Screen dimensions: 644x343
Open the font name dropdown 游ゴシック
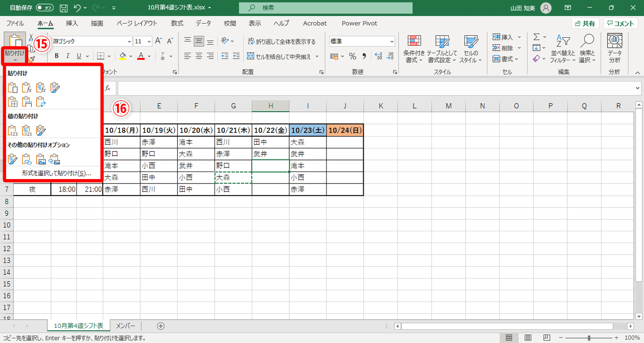pyautogui.click(x=129, y=41)
